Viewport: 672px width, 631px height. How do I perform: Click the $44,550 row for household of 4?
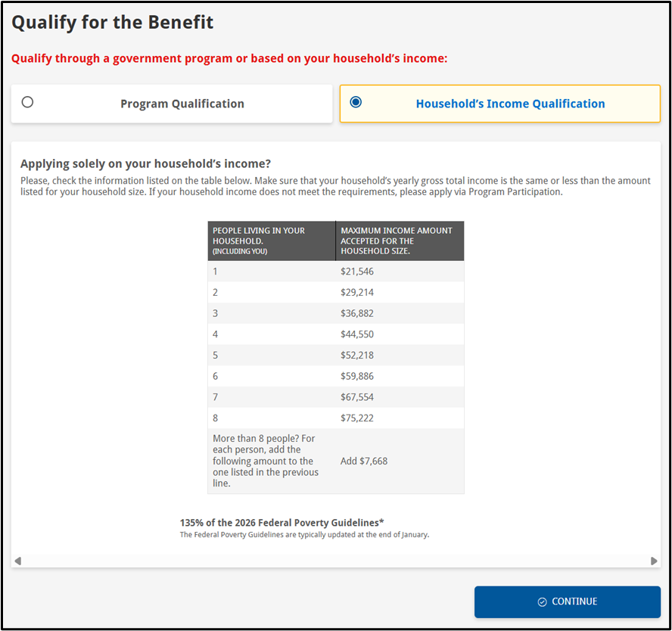coord(335,334)
